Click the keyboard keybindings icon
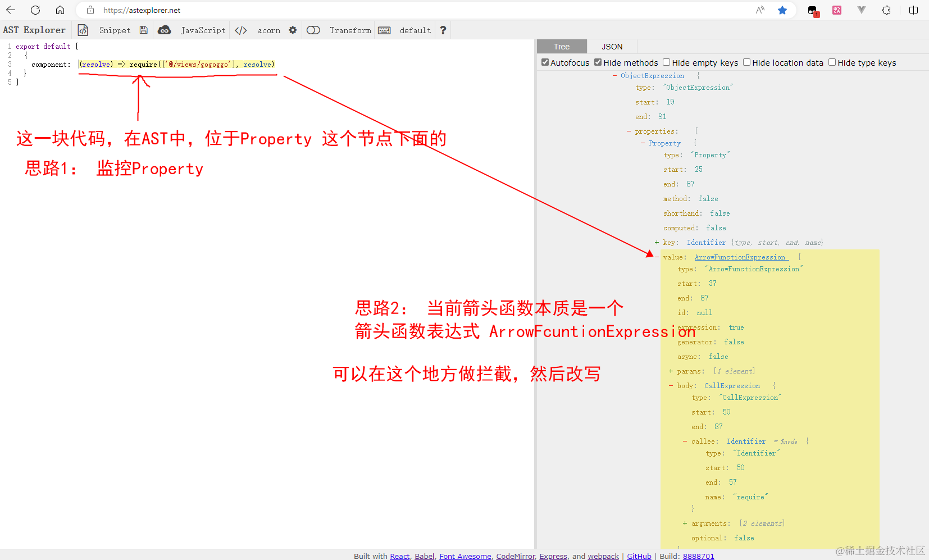The image size is (929, 560). point(384,30)
